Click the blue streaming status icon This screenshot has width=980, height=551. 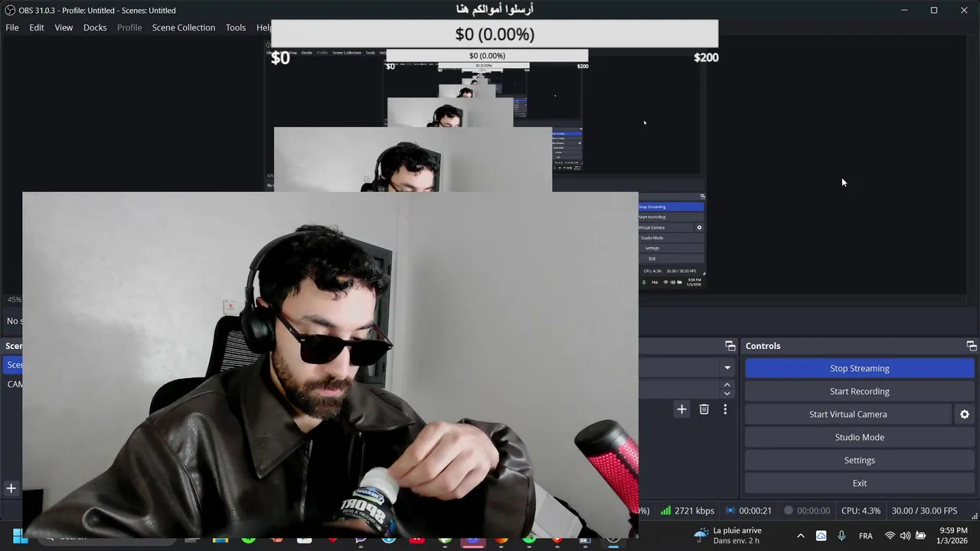730,510
